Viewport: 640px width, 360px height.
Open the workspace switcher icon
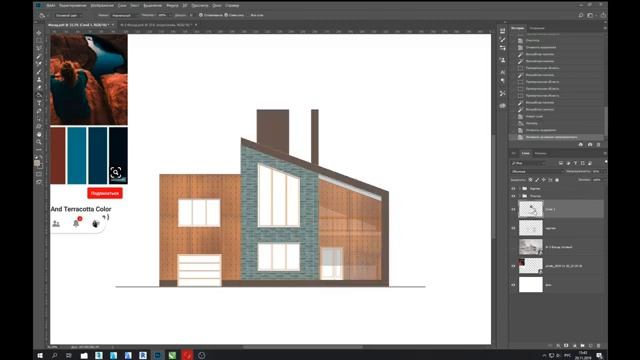click(x=590, y=16)
